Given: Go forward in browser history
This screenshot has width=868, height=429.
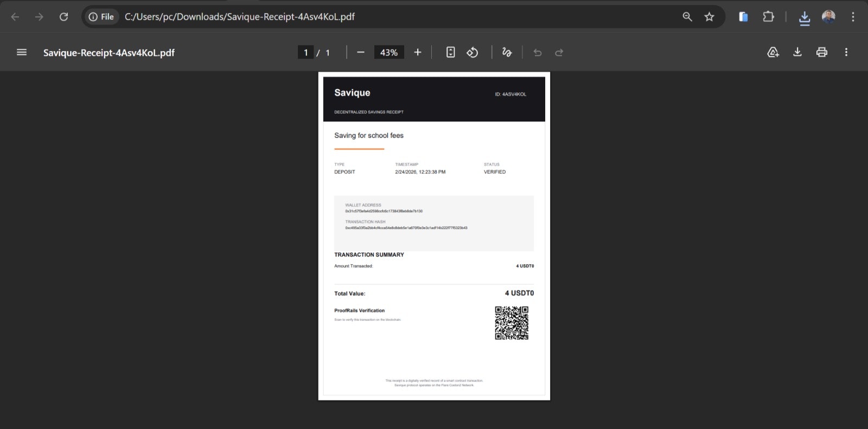Looking at the screenshot, I should [39, 17].
